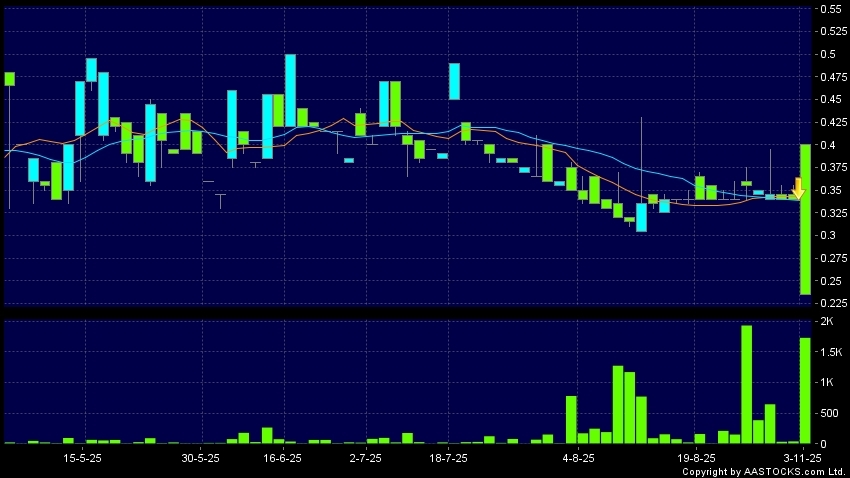Click the 0.55 price axis label

(x=830, y=9)
